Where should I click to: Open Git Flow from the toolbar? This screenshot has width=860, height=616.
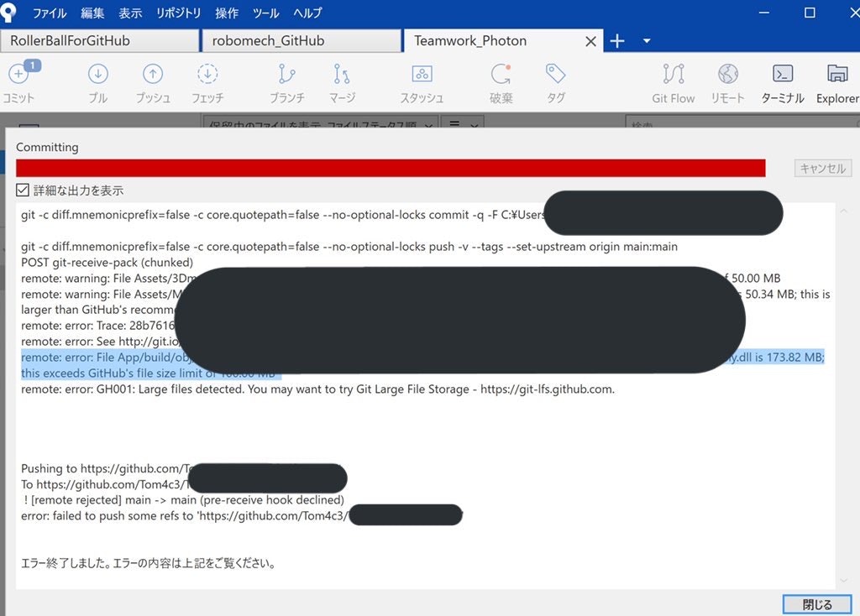tap(673, 82)
